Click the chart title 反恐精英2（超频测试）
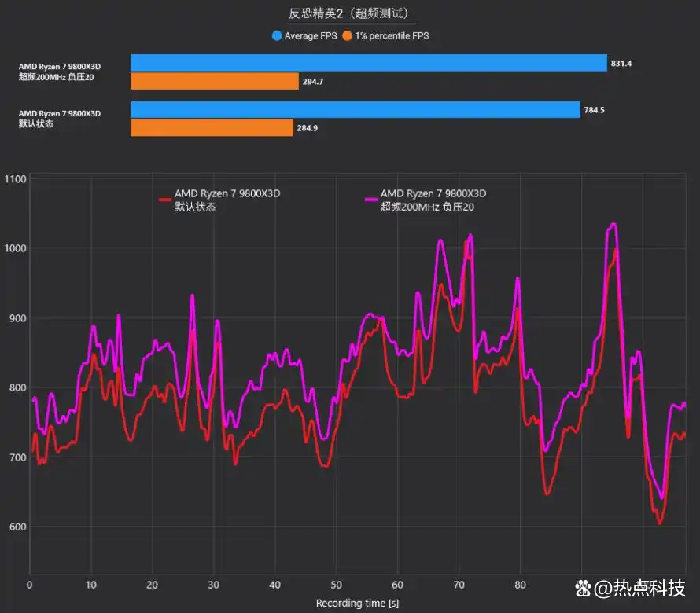This screenshot has height=613, width=700. click(349, 13)
